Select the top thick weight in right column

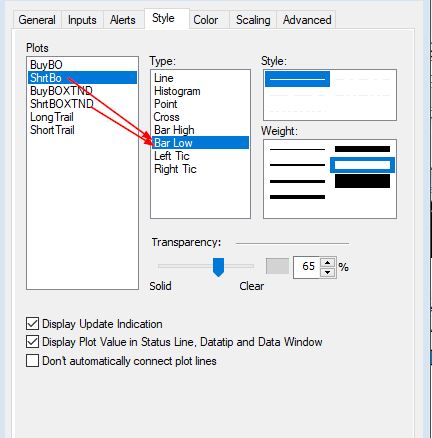click(362, 149)
